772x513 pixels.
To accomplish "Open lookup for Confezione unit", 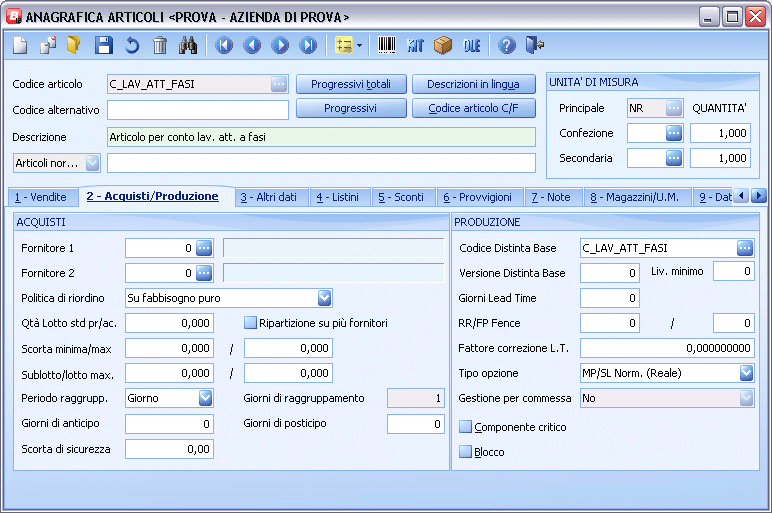I will [x=674, y=133].
